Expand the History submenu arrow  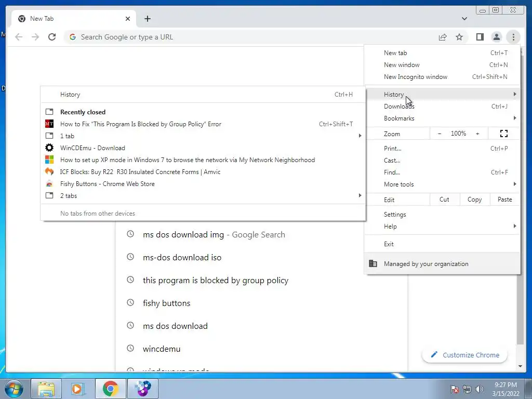tap(515, 94)
